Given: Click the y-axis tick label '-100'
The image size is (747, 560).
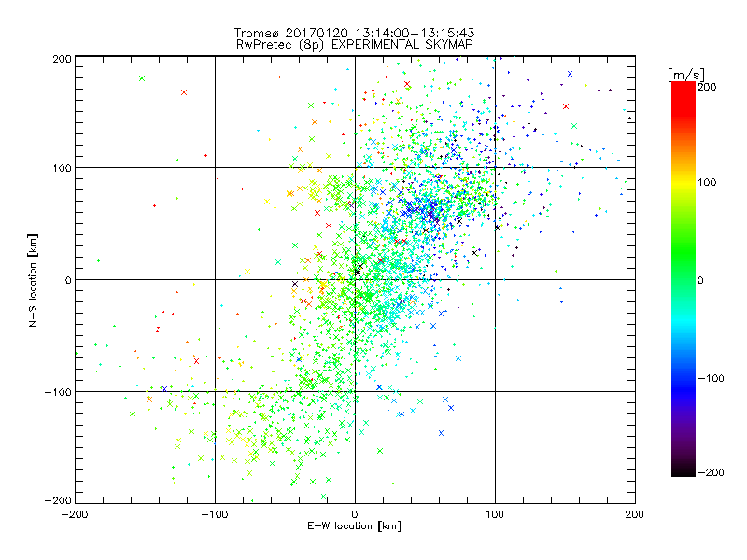Looking at the screenshot, I should coord(58,392).
